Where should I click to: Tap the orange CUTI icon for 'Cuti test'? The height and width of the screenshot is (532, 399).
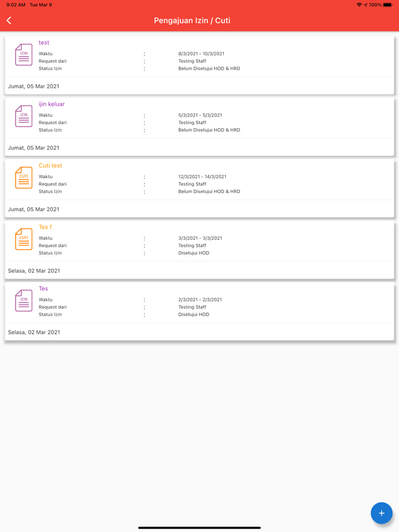[x=23, y=178]
